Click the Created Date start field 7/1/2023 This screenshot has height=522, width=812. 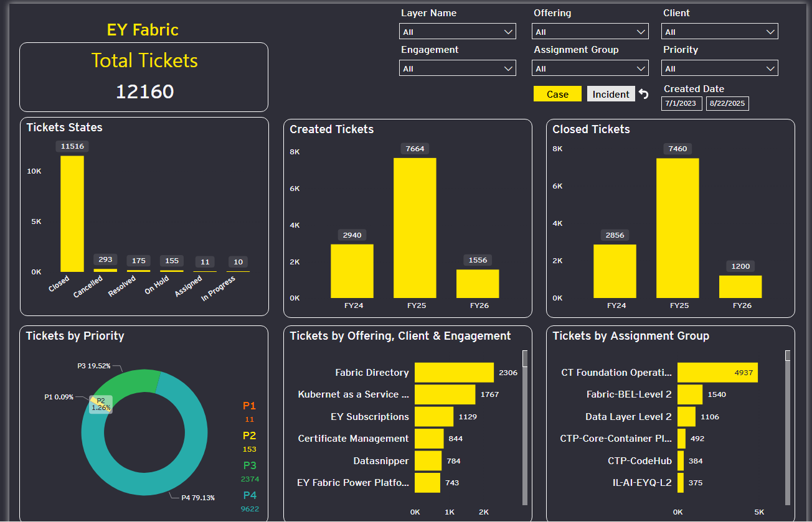click(x=681, y=104)
